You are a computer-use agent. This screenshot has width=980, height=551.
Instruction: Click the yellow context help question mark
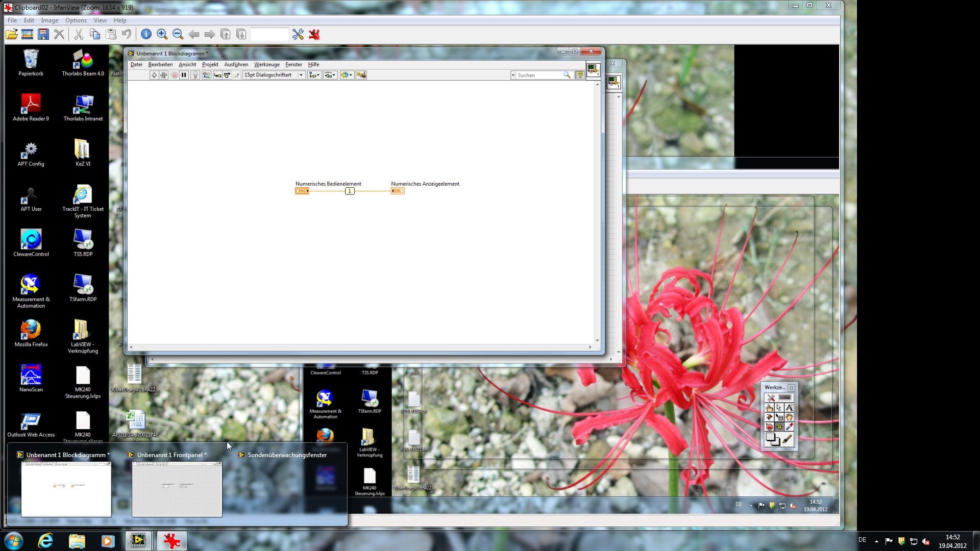pyautogui.click(x=580, y=75)
